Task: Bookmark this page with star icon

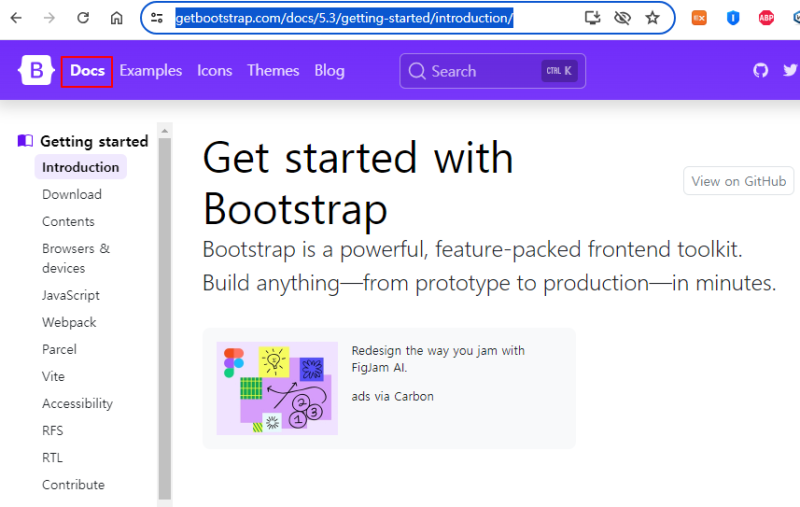Action: click(652, 18)
